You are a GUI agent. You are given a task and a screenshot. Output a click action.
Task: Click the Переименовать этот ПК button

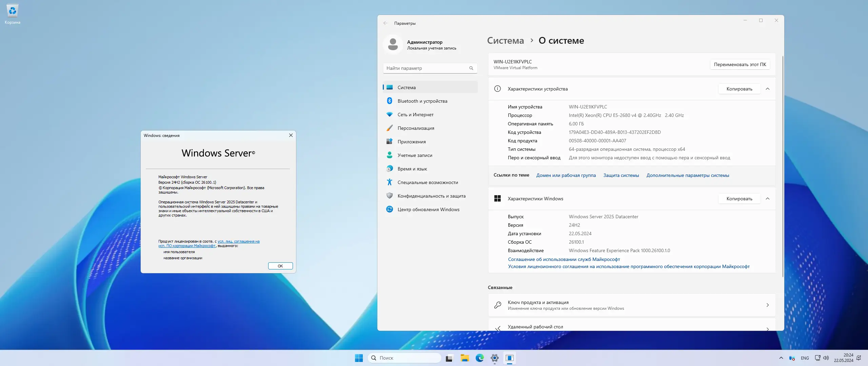(740, 64)
